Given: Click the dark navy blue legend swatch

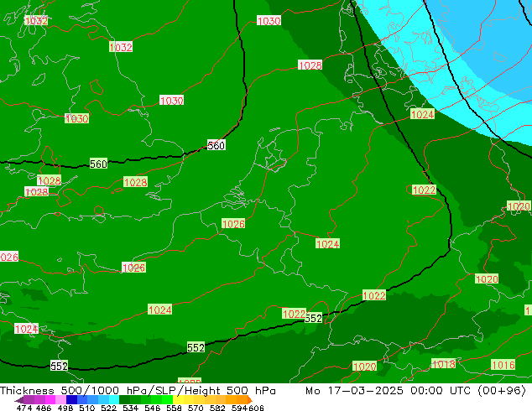Looking at the screenshot, I should click(71, 399).
